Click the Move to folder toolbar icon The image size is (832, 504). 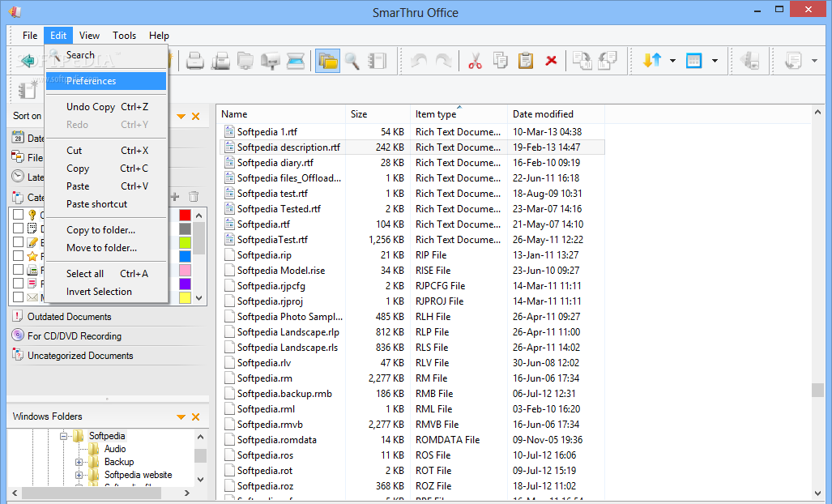(608, 61)
